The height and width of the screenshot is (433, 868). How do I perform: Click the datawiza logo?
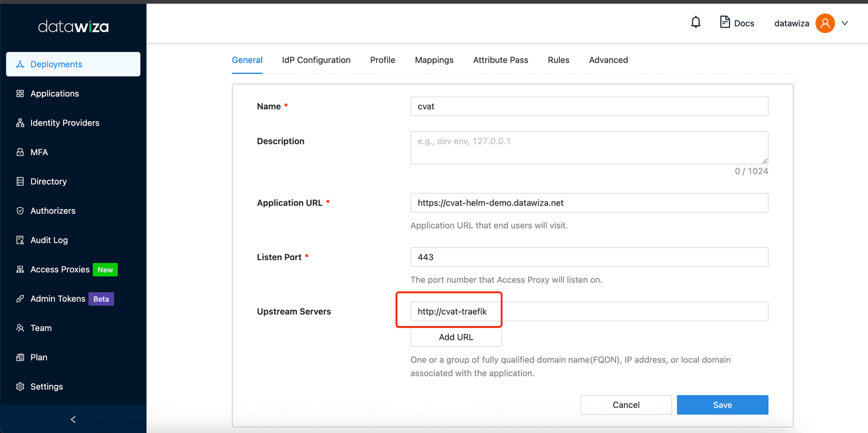coord(73,27)
